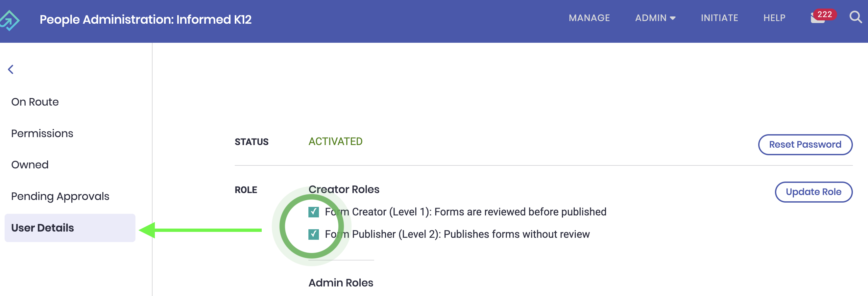Click the Admin Roles heading
This screenshot has width=868, height=296.
click(x=341, y=283)
